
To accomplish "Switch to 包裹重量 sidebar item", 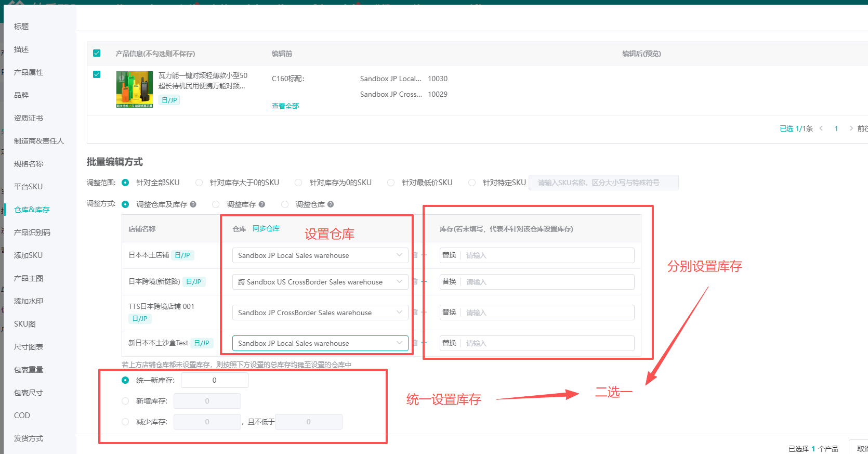I will coord(29,370).
